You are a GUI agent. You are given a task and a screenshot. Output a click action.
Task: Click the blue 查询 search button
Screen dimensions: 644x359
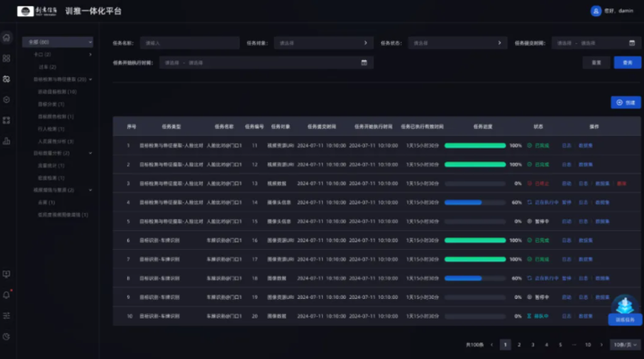[x=627, y=63]
